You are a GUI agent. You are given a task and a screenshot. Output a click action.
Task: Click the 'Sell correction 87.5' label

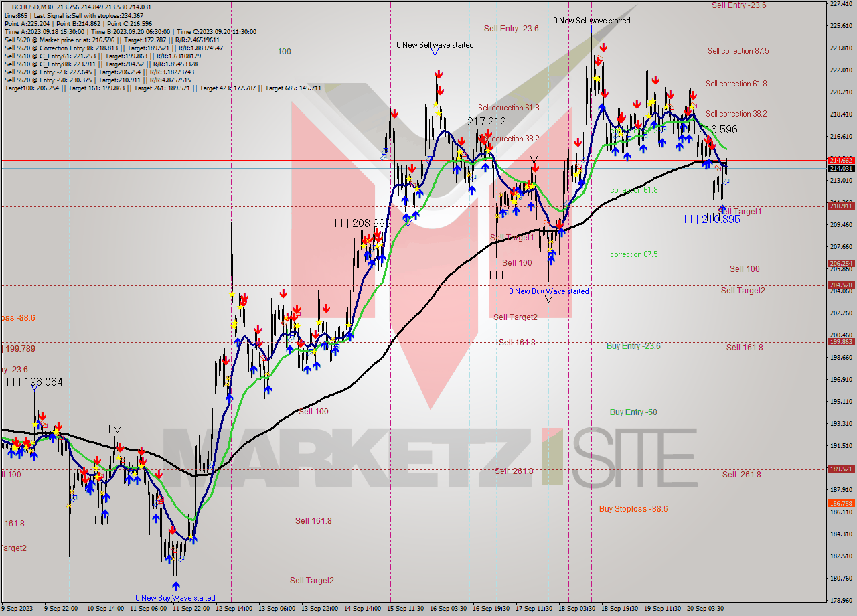(738, 51)
